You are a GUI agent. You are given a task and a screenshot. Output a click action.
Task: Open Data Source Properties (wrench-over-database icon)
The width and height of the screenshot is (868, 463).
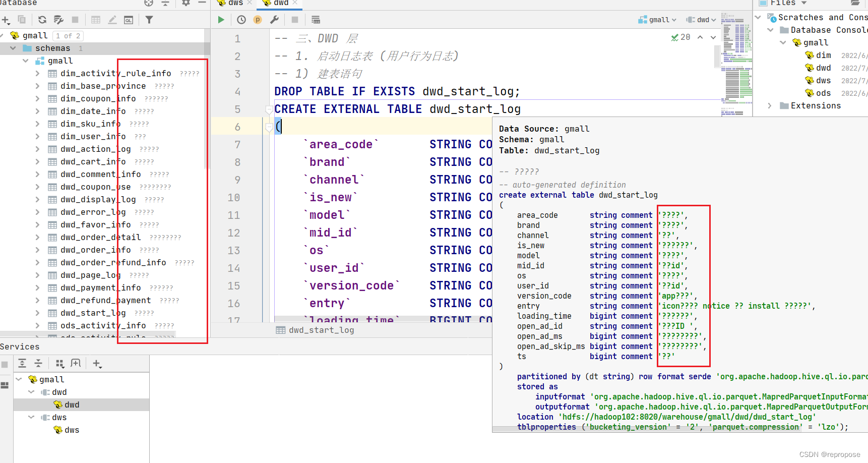tap(58, 20)
